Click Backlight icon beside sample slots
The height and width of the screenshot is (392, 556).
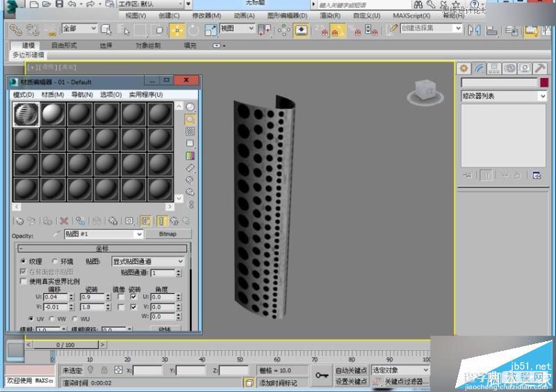(x=190, y=120)
